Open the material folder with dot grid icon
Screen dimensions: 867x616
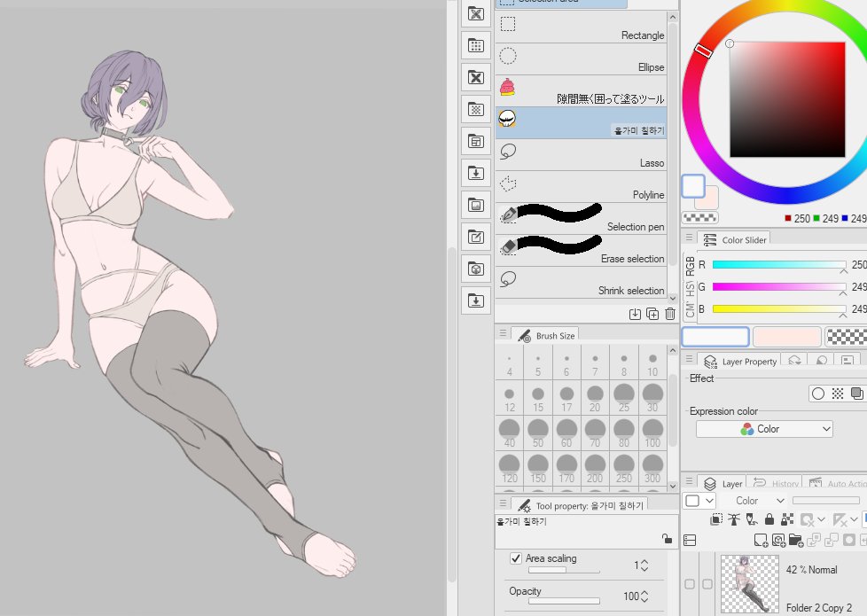(476, 45)
